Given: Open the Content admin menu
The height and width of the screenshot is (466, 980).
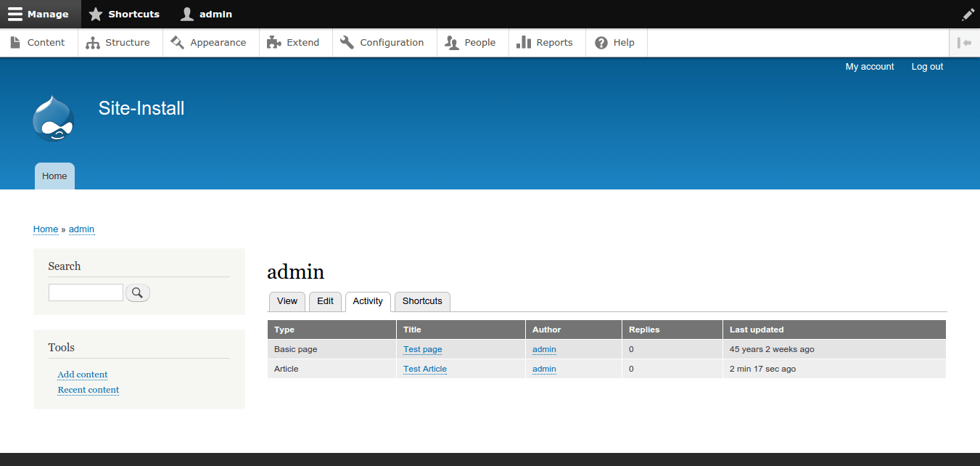Looking at the screenshot, I should pos(38,42).
